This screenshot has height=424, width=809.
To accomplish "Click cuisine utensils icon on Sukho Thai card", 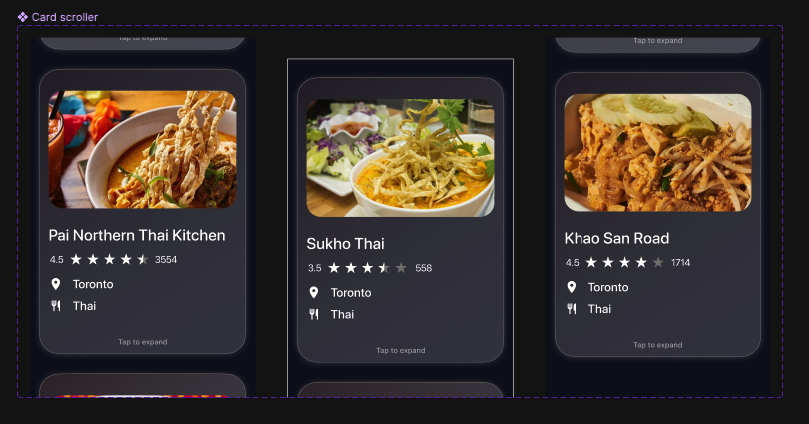I will [x=314, y=314].
